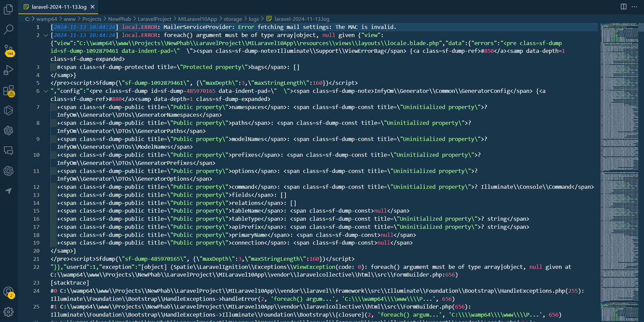This screenshot has height=322, width=644.
Task: Open the Search view in activity bar
Action: [8, 29]
